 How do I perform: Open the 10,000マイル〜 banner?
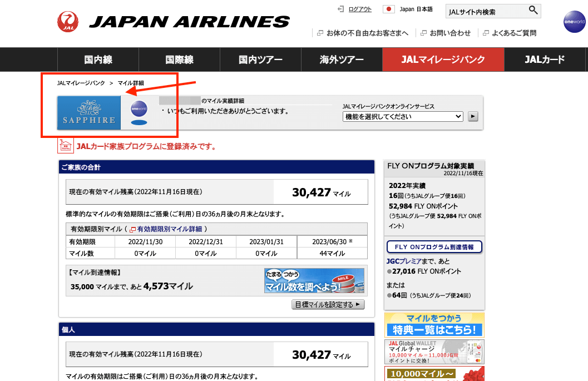(434, 374)
